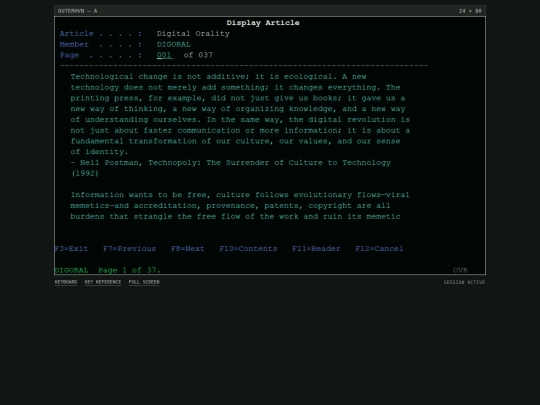Click the 'OUTERHVN – A' session title

[x=77, y=11]
